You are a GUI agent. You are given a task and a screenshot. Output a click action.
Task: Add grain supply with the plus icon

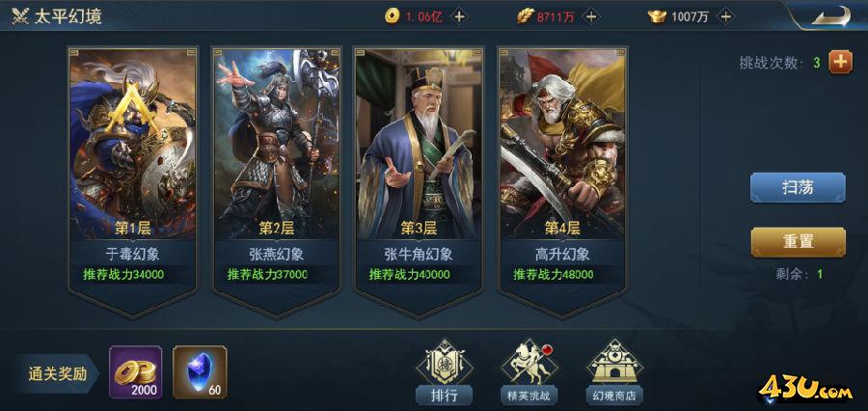click(591, 16)
